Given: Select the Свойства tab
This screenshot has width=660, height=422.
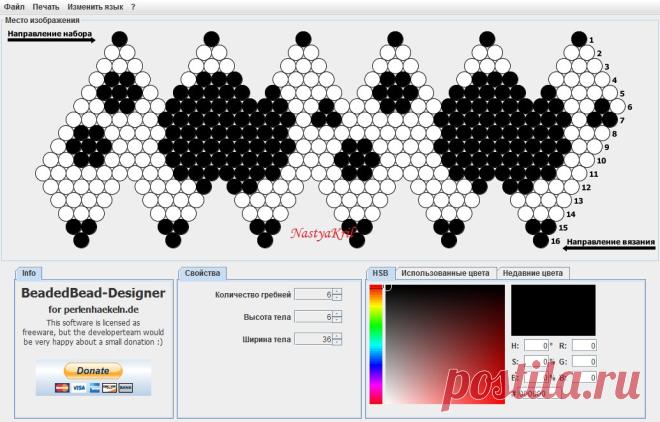Looking at the screenshot, I should (x=202, y=273).
